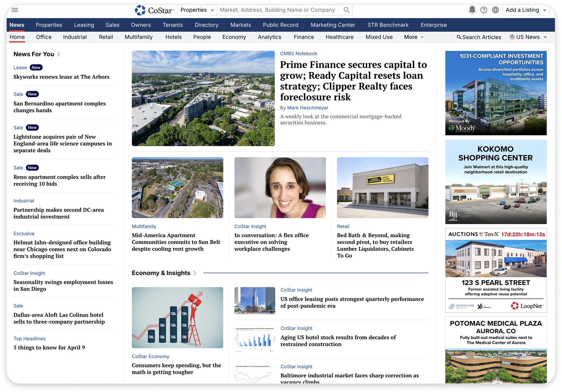Screen dimensions: 562x392
Task: Click the globe language icon
Action: click(495, 10)
